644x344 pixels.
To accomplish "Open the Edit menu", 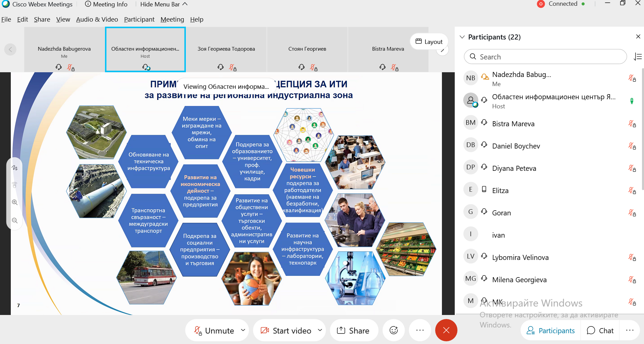I will (22, 19).
